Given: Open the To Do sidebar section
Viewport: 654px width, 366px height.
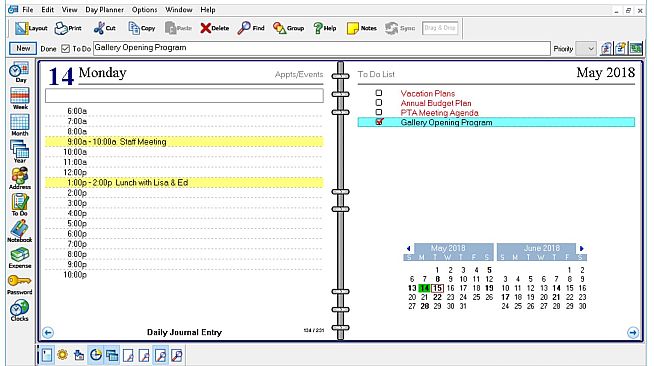Looking at the screenshot, I should [x=20, y=205].
